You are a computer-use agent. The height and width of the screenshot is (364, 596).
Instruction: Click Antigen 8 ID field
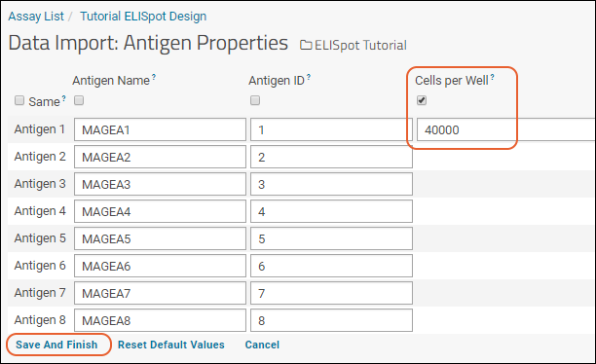pos(331,320)
